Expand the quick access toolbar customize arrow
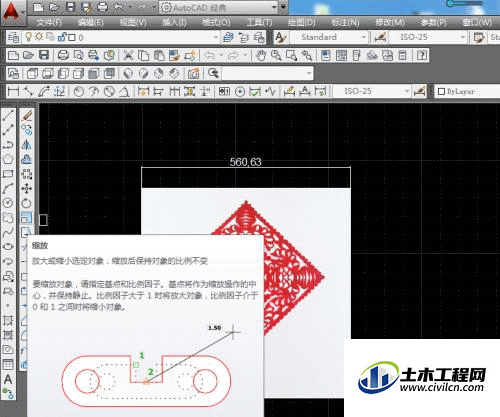500x417 pixels. pos(283,7)
